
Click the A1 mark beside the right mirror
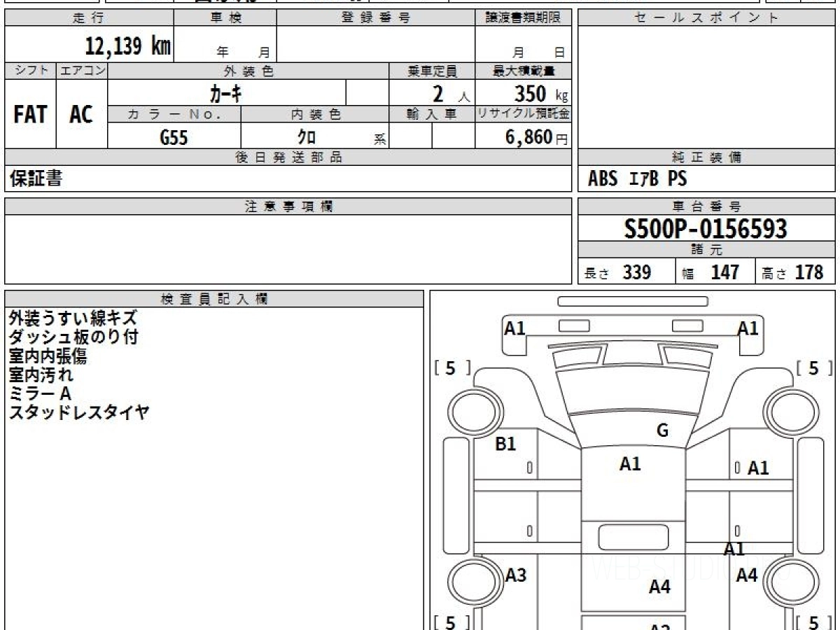[748, 328]
